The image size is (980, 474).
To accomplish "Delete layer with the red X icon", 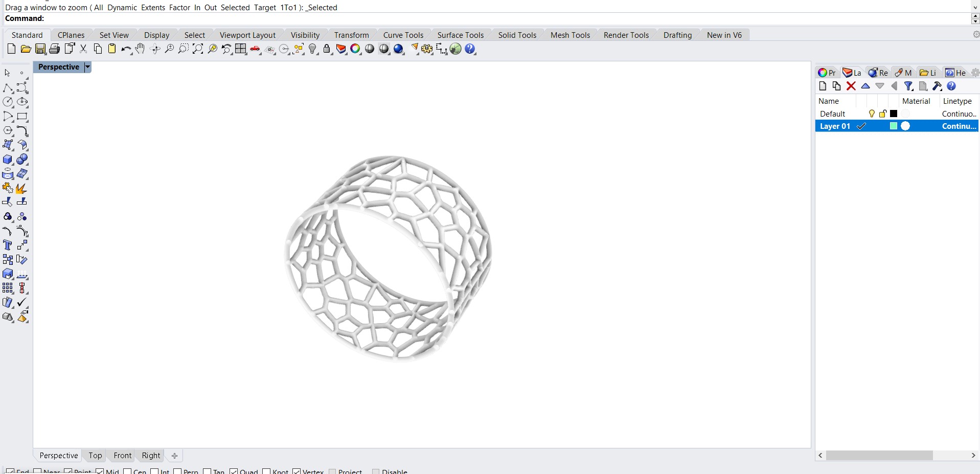I will pos(851,86).
